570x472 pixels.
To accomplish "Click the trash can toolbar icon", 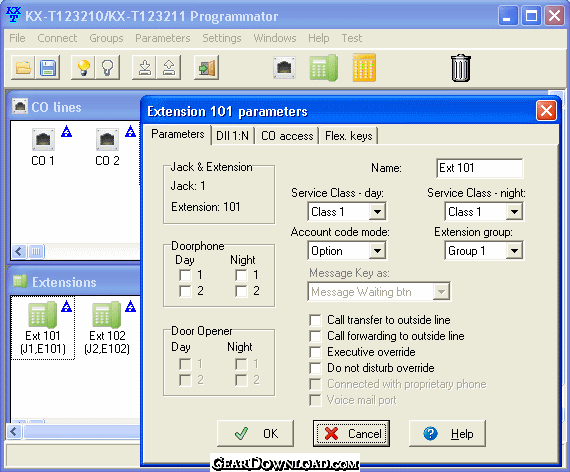I will 461,68.
